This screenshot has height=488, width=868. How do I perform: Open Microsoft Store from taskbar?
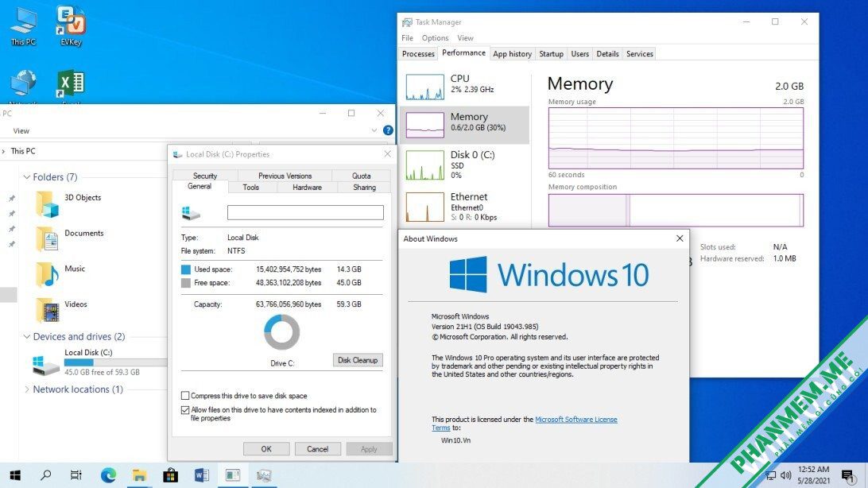(170, 474)
